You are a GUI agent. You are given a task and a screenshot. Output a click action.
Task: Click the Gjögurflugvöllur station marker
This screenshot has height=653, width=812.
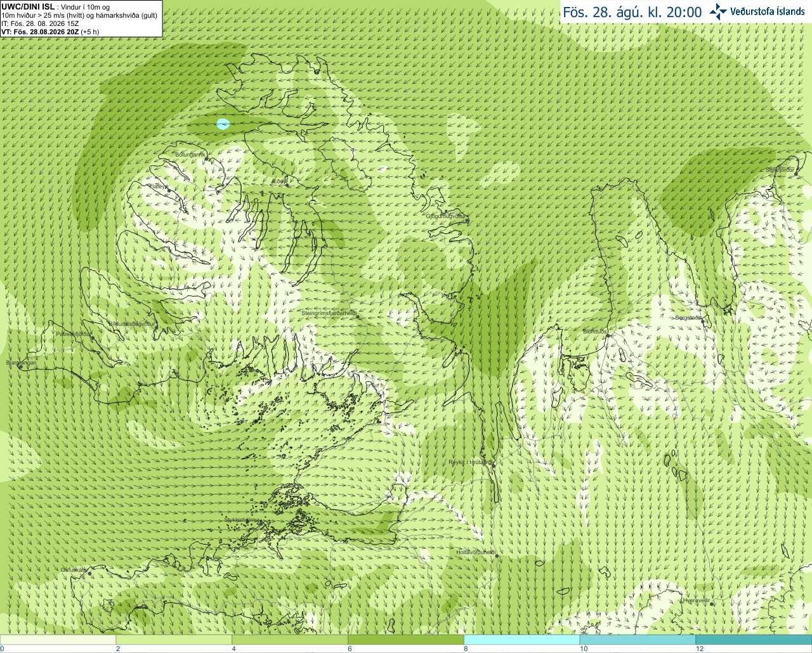tap(467, 220)
